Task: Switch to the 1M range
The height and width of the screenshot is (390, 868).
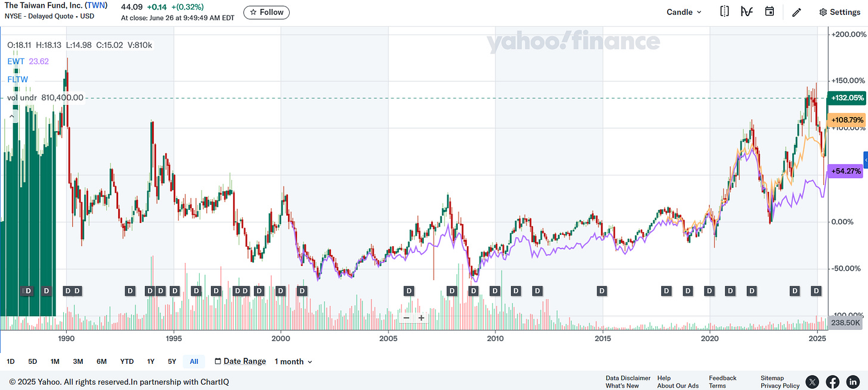Action: click(55, 361)
